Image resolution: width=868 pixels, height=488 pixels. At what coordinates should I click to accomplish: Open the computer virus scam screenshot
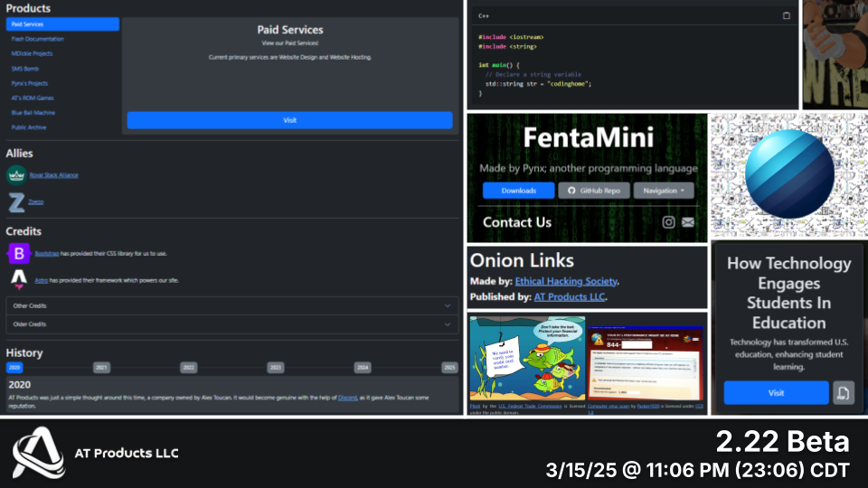646,362
